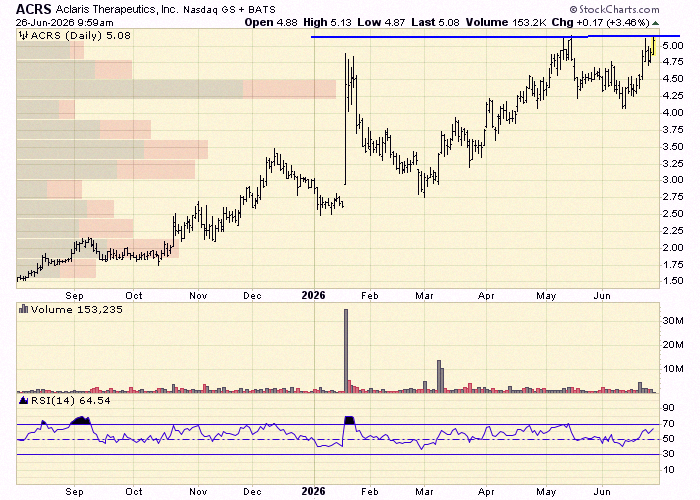Click the black overbought RSI fill in January

350,420
